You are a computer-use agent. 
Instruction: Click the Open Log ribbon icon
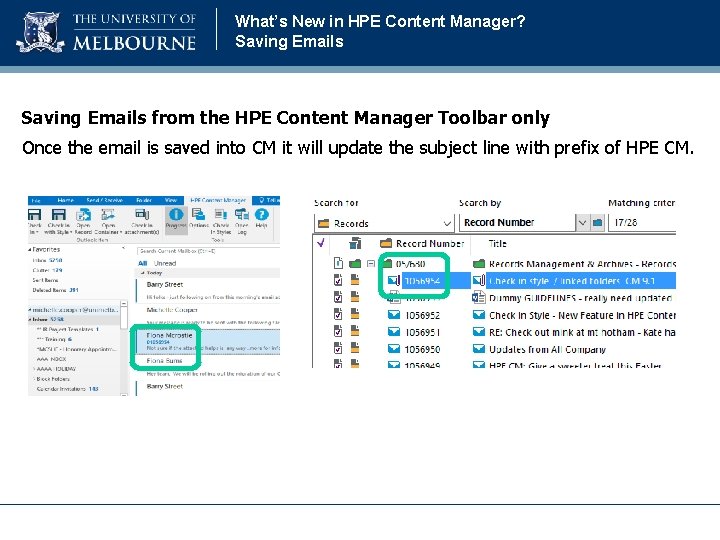pos(242,214)
